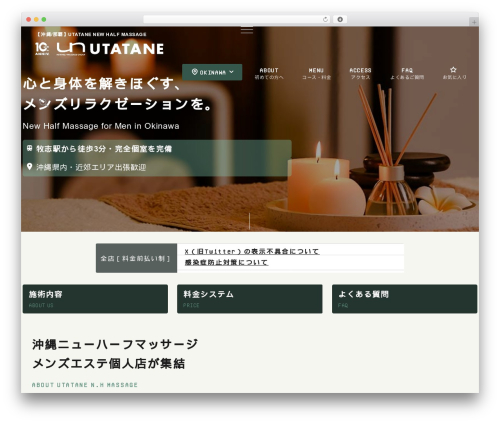The width and height of the screenshot is (500, 423).
Task: Open the 感染症防止対策について link
Action: [x=226, y=262]
